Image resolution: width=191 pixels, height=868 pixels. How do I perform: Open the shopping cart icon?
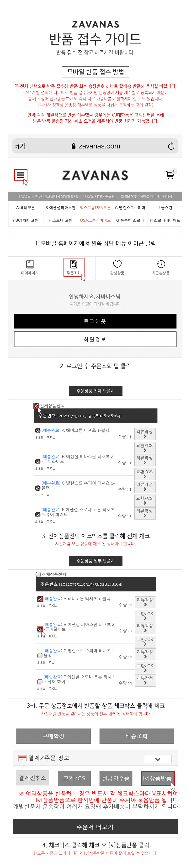(x=170, y=174)
